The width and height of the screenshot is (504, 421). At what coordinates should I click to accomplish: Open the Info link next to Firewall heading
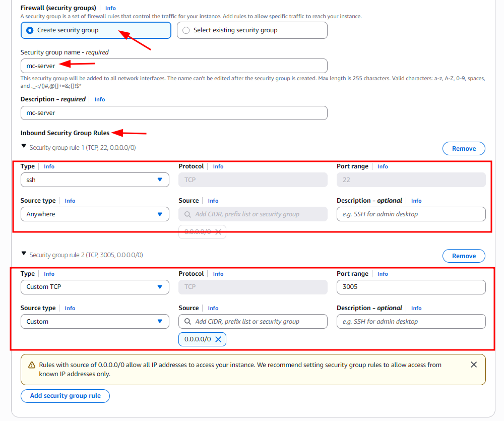click(x=110, y=9)
